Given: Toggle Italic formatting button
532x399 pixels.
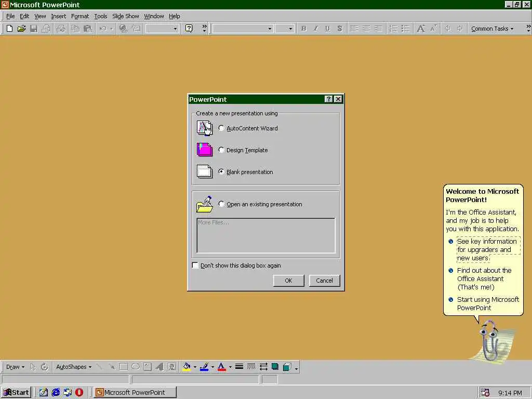Looking at the screenshot, I should (315, 29).
